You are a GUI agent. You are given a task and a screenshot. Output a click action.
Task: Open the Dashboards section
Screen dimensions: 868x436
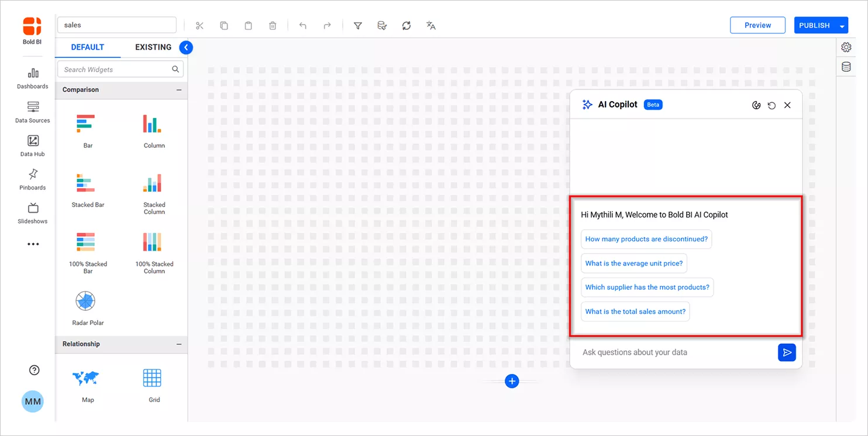point(33,79)
